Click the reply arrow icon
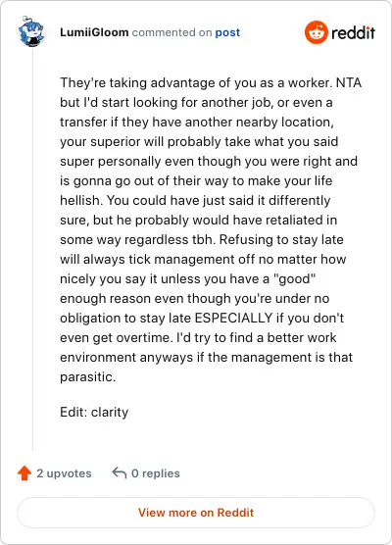 pyautogui.click(x=120, y=472)
